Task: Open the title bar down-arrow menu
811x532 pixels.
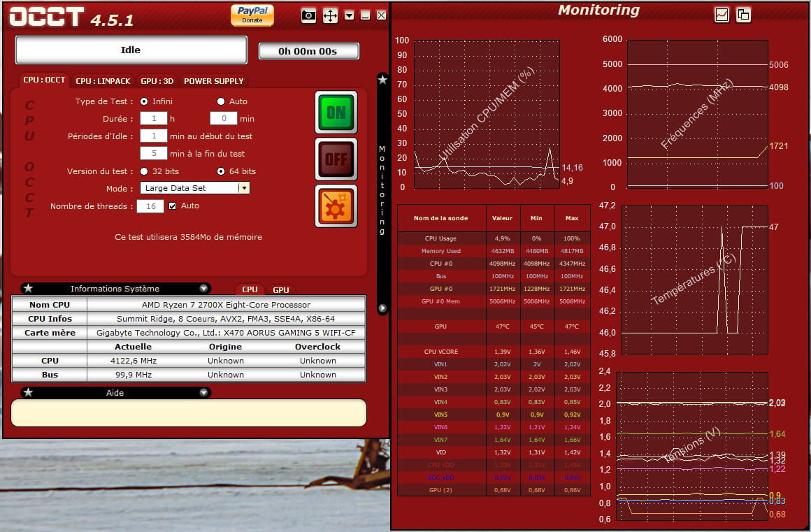Action: [x=349, y=15]
